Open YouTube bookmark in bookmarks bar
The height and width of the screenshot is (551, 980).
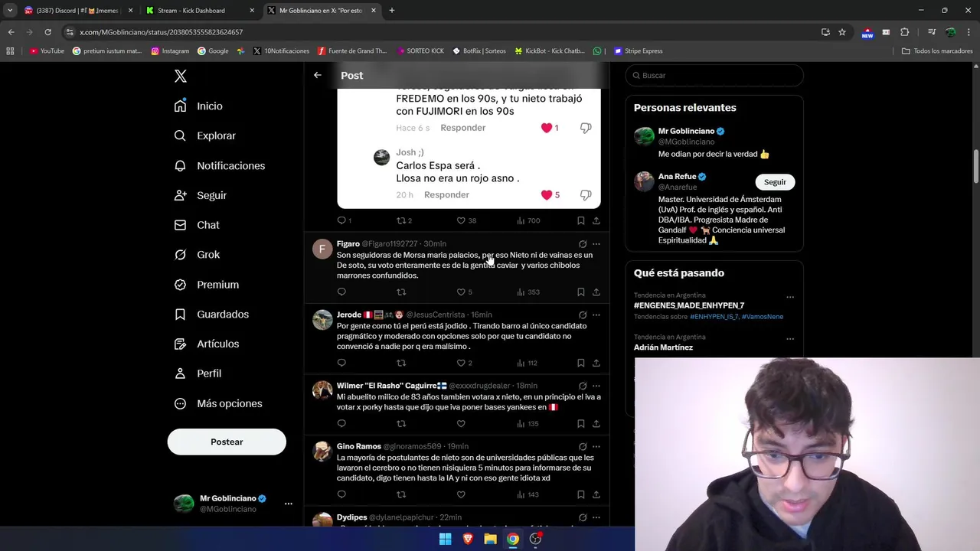coord(47,51)
